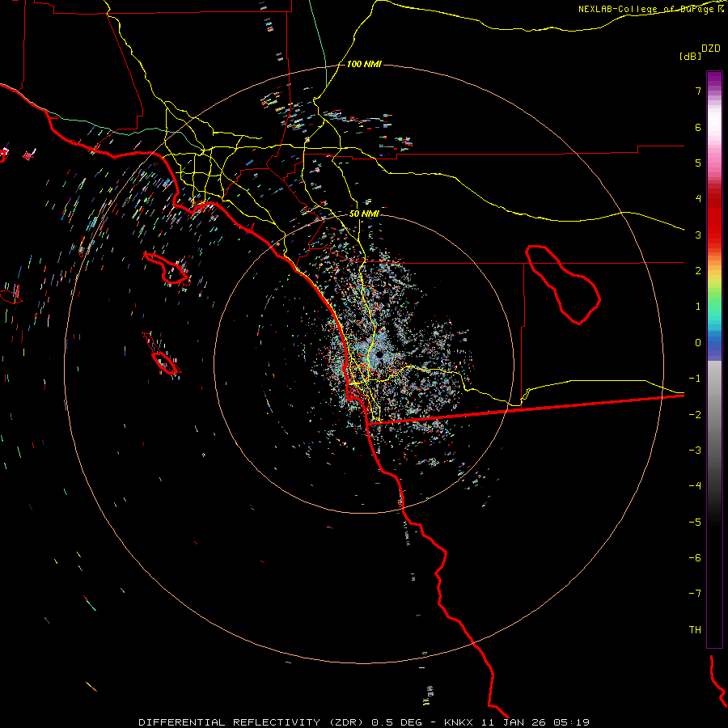The height and width of the screenshot is (728, 728).
Task: Click the "[dB]" units label
Action: (x=690, y=56)
